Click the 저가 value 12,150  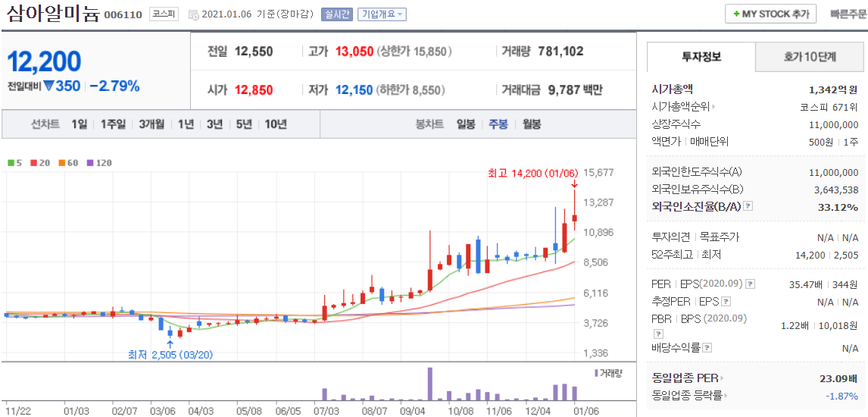click(x=353, y=89)
